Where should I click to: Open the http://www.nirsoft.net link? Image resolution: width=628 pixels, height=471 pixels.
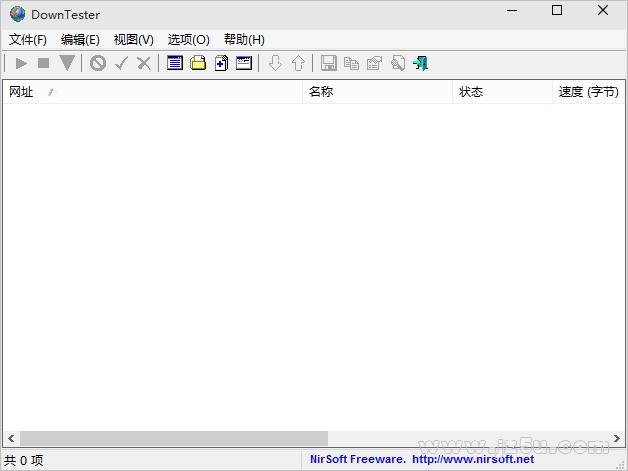click(473, 459)
